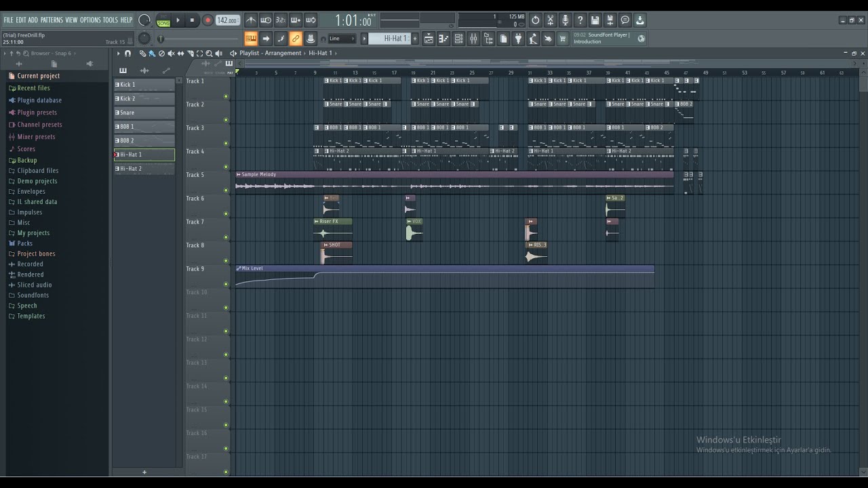Toggle the link icon for multilink controllers
Screen dimensions: 868x488
coord(296,39)
